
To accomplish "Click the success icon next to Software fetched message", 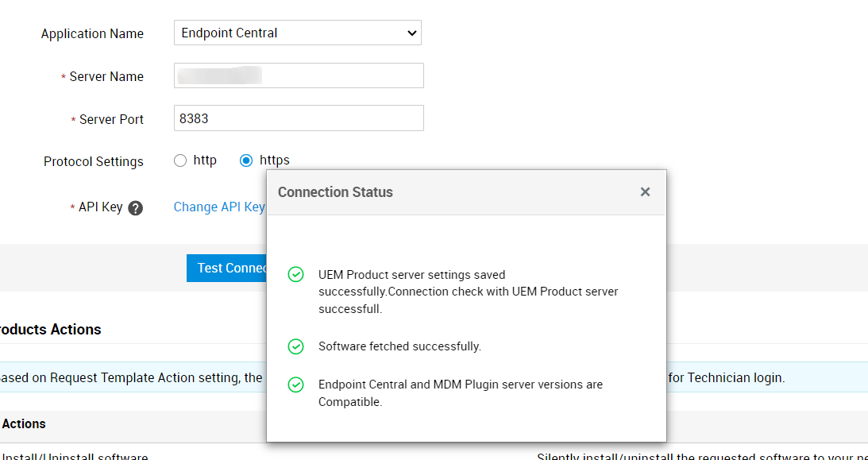I will [296, 346].
